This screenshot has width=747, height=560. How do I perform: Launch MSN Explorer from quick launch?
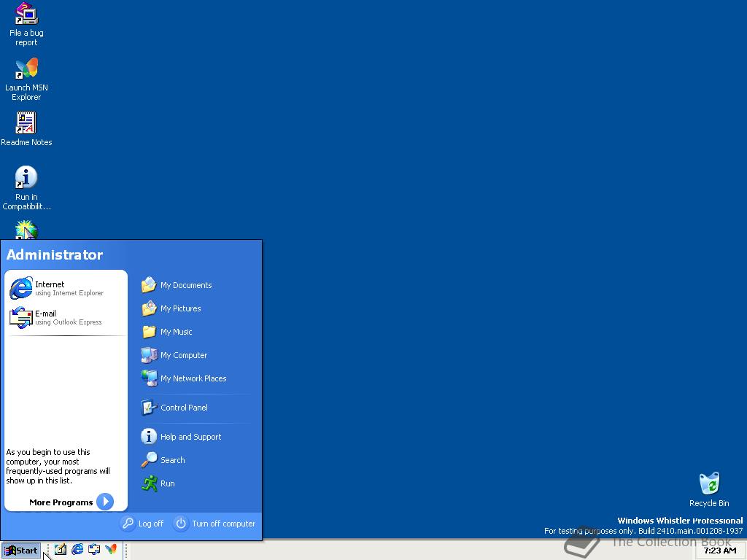pyautogui.click(x=111, y=550)
